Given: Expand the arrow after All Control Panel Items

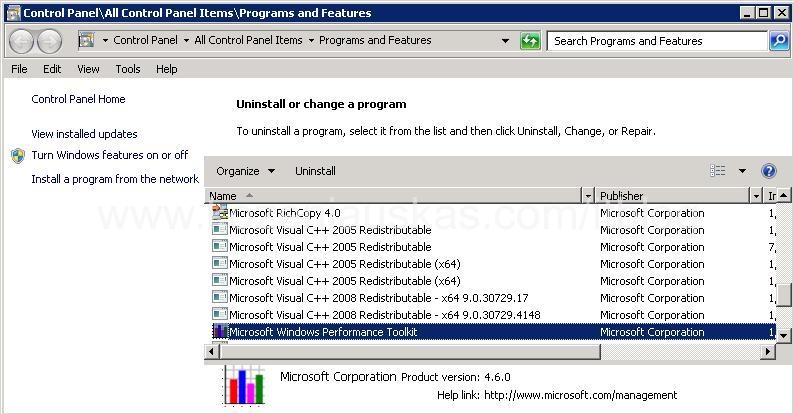Looking at the screenshot, I should [x=311, y=40].
